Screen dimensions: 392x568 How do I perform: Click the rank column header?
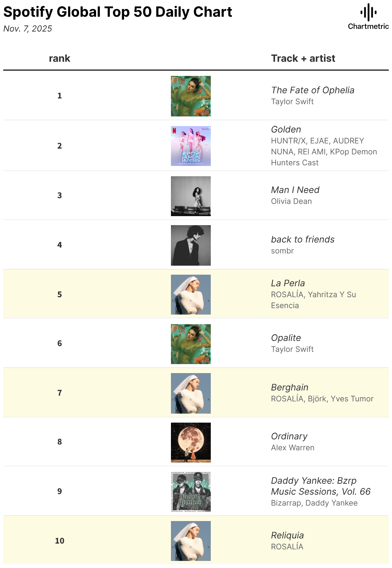pos(59,58)
